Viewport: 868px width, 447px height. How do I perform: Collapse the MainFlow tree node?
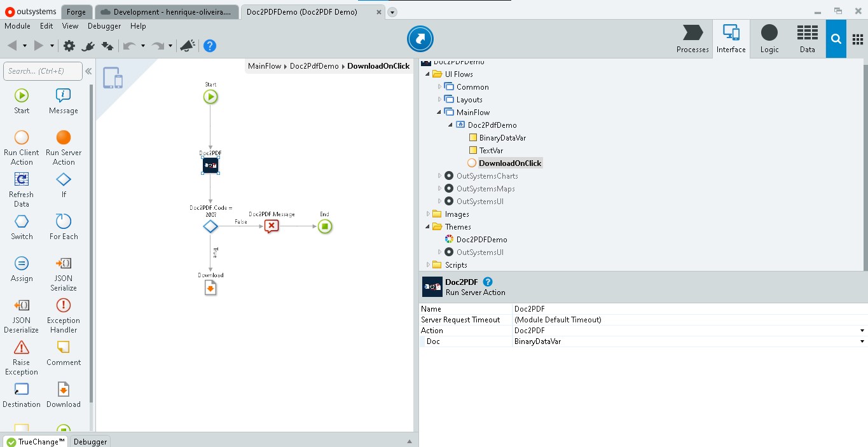pos(439,113)
